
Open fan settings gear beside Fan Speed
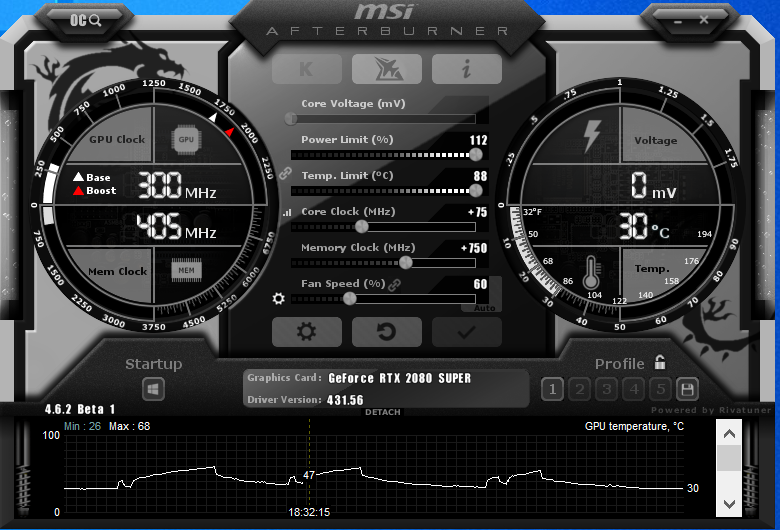pyautogui.click(x=279, y=299)
